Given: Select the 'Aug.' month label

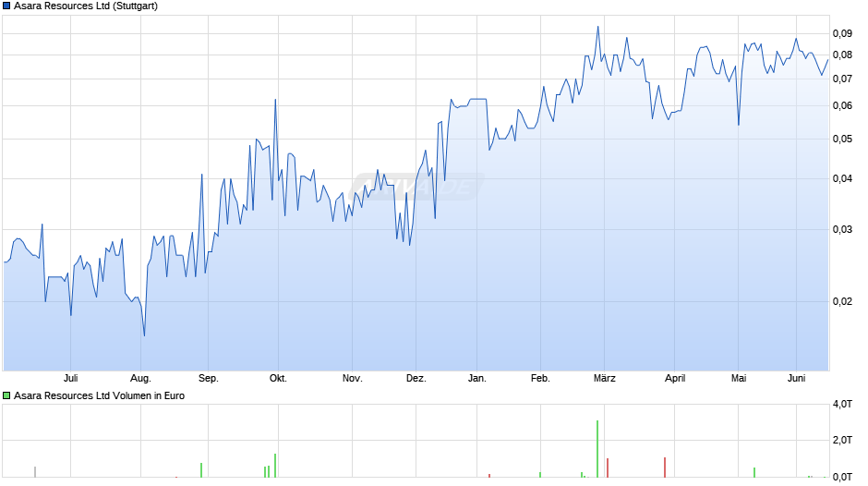Looking at the screenshot, I should pyautogui.click(x=140, y=378).
